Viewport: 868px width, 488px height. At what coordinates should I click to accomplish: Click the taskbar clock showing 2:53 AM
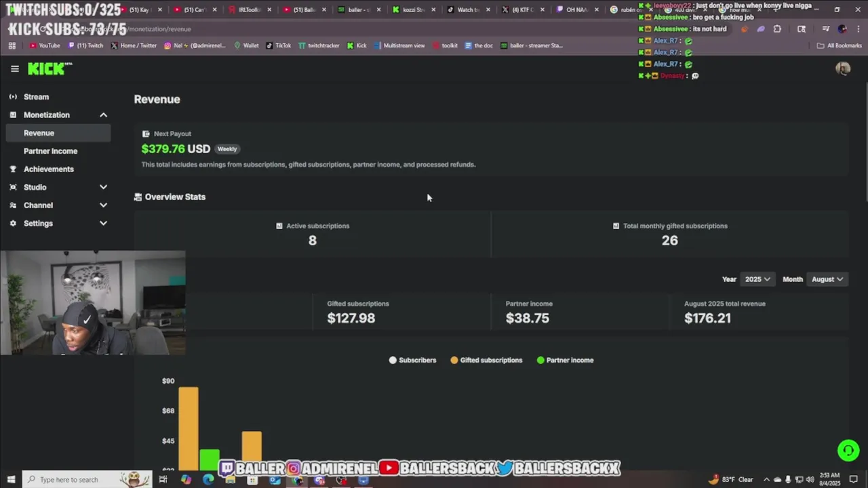[830, 479]
